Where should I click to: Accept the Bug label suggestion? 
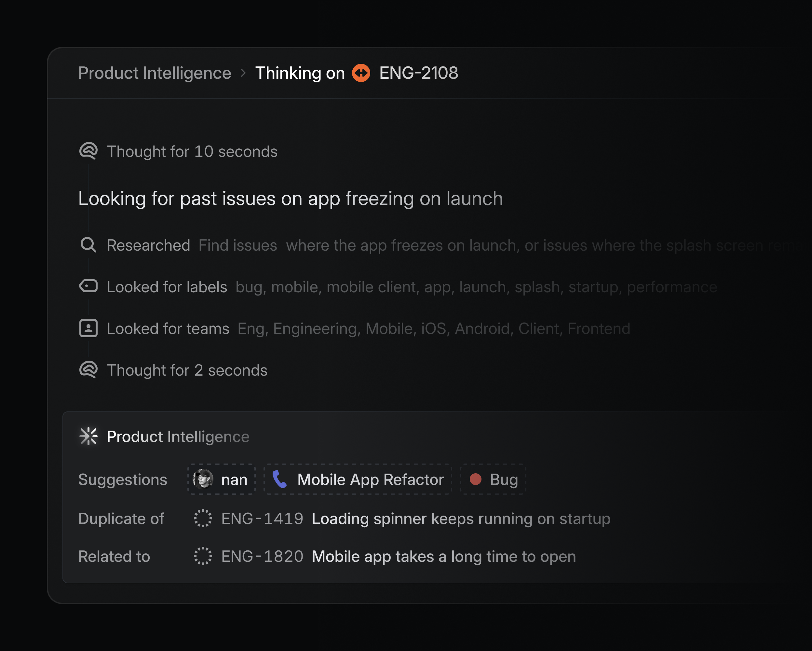(x=493, y=479)
